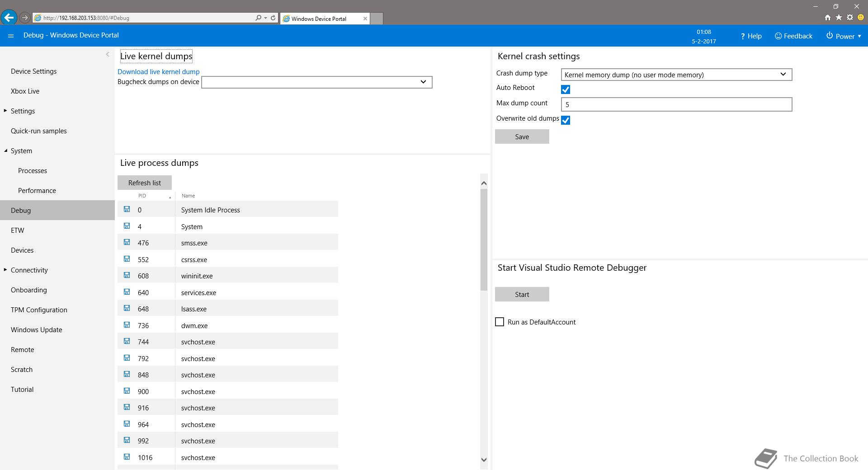The width and height of the screenshot is (868, 470).
Task: Open Feedback link in header
Action: [x=793, y=36]
